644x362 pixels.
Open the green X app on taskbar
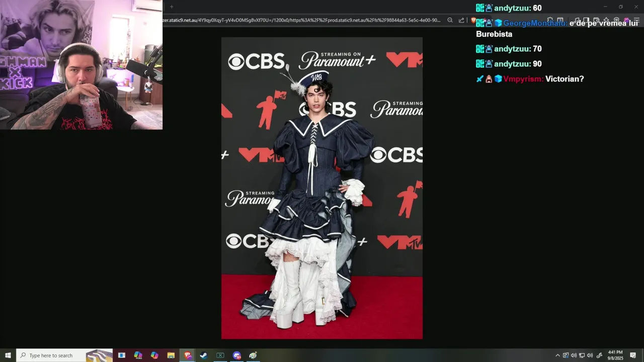[220, 355]
